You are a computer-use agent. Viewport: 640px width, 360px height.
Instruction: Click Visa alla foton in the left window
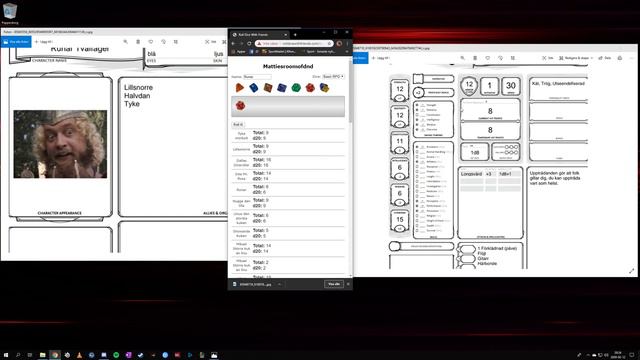click(16, 42)
